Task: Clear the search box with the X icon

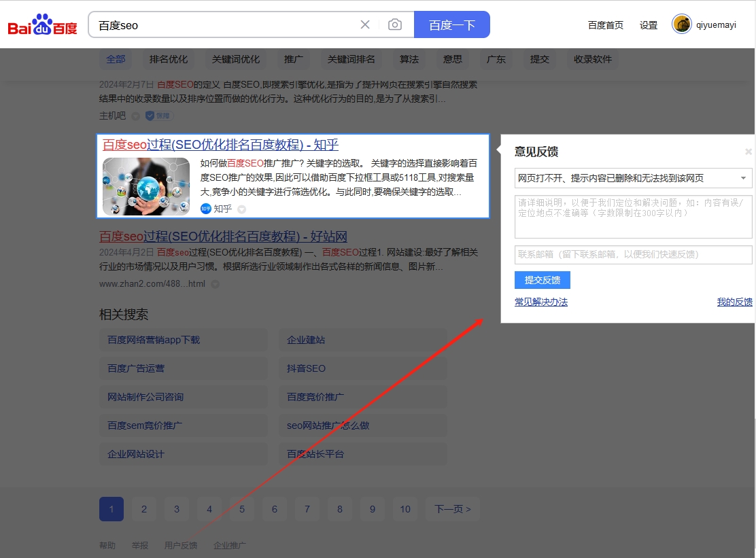Action: click(x=365, y=24)
